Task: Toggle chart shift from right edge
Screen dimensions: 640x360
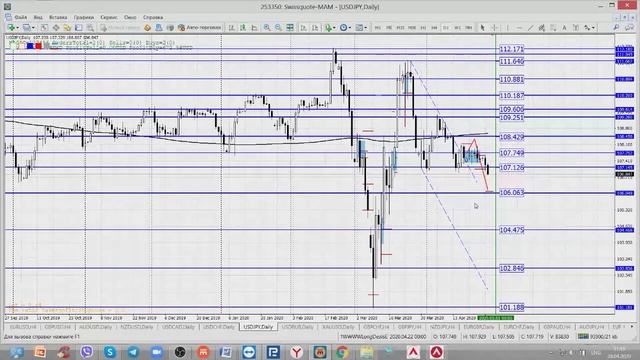Action: coord(315,28)
